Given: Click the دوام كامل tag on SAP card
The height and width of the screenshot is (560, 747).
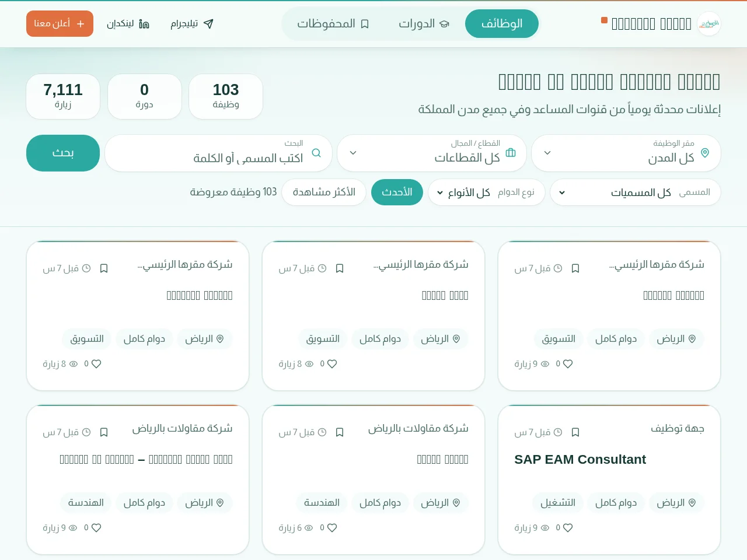Looking at the screenshot, I should click(616, 503).
